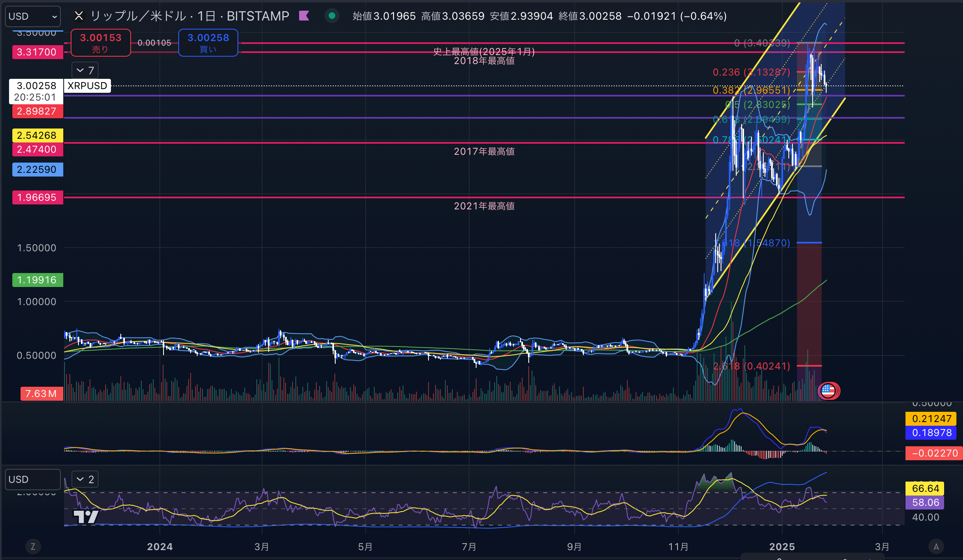Click the red sell button 3.00153
The image size is (963, 560).
101,43
